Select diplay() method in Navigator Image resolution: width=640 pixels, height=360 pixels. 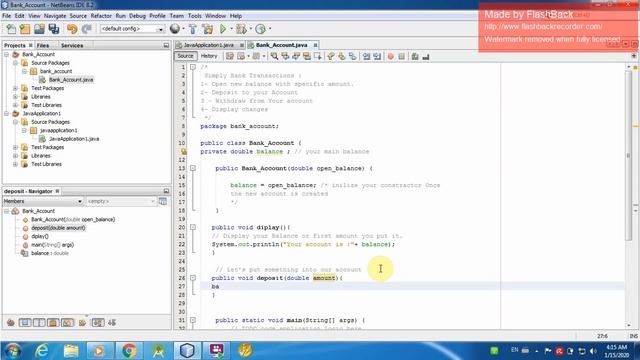click(40, 236)
